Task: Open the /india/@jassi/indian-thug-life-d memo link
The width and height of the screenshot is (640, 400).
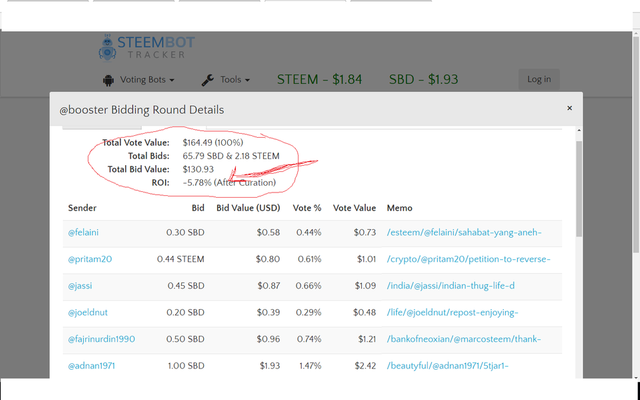Action: point(451,286)
